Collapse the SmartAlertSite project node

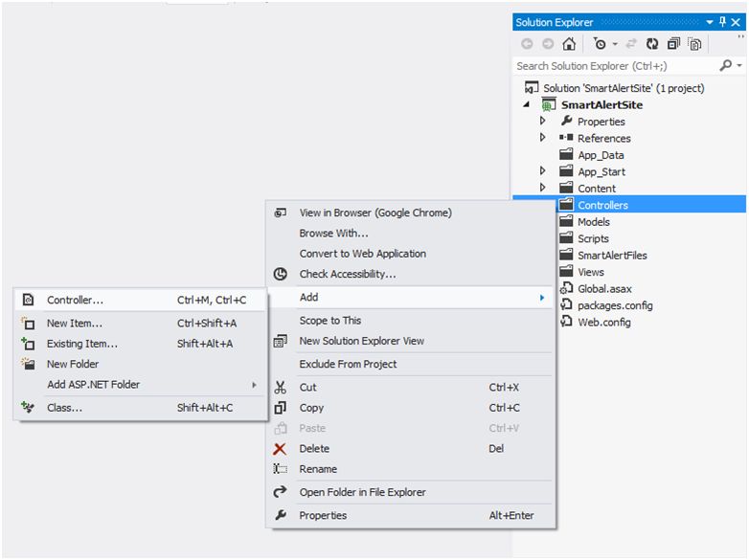(x=527, y=104)
